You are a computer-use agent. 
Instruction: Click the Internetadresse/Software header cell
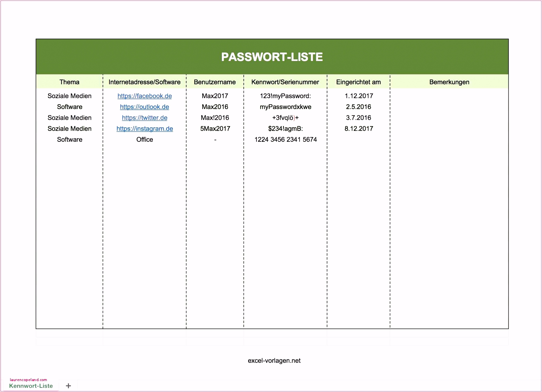(144, 82)
